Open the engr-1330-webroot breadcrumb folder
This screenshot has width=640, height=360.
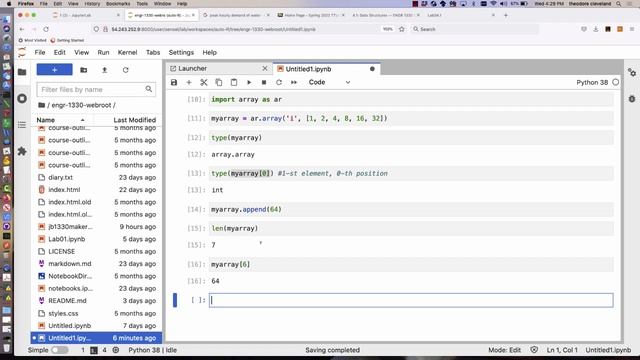(x=82, y=105)
